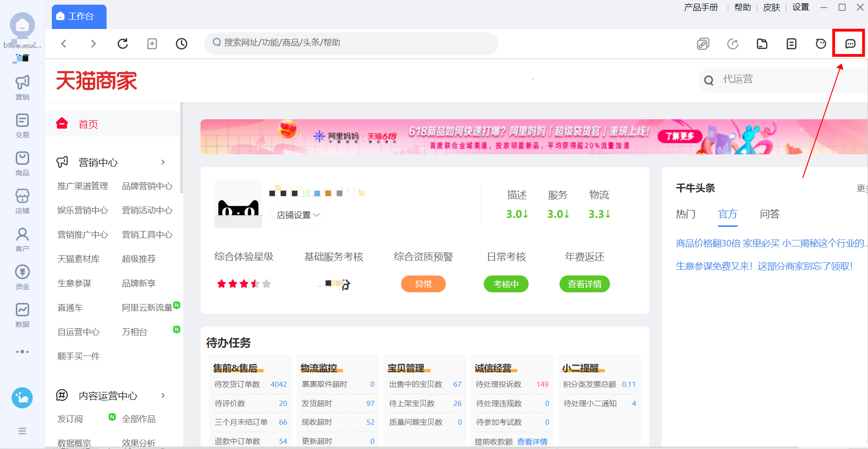Viewport: 868px width, 449px height.
Task: Click the store cat logo thumbnail
Action: click(238, 204)
